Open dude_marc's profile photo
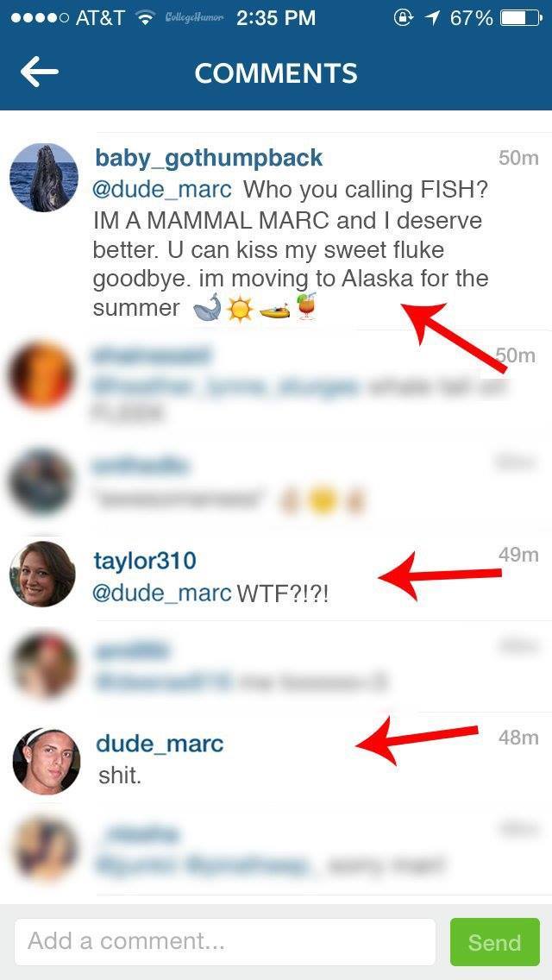Viewport: 552px width, 980px height. click(x=47, y=761)
